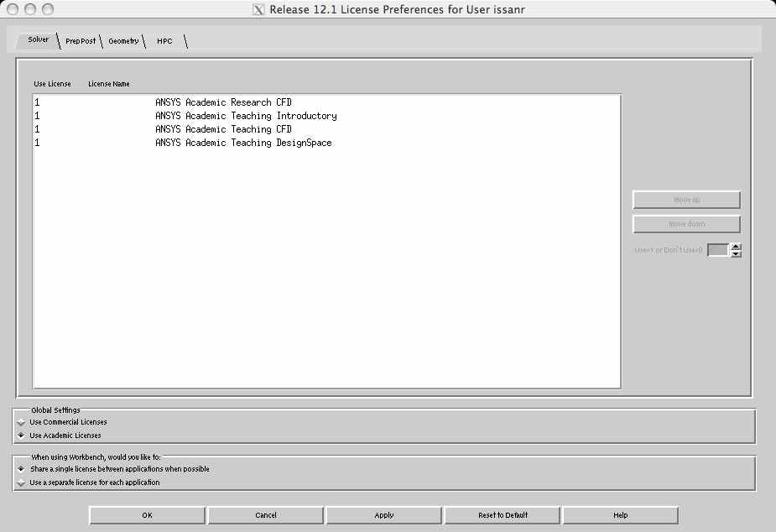Confirm with the OK button
Image resolution: width=776 pixels, height=532 pixels.
pos(147,515)
